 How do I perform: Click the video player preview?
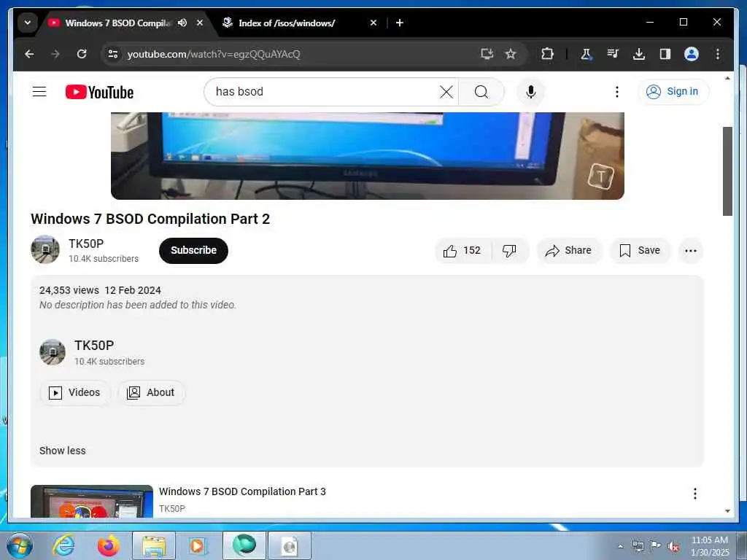coord(368,156)
